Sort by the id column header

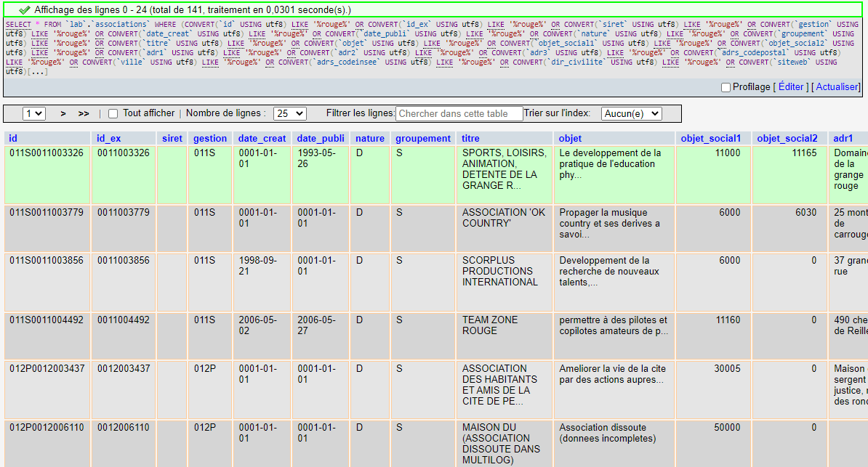[x=13, y=138]
